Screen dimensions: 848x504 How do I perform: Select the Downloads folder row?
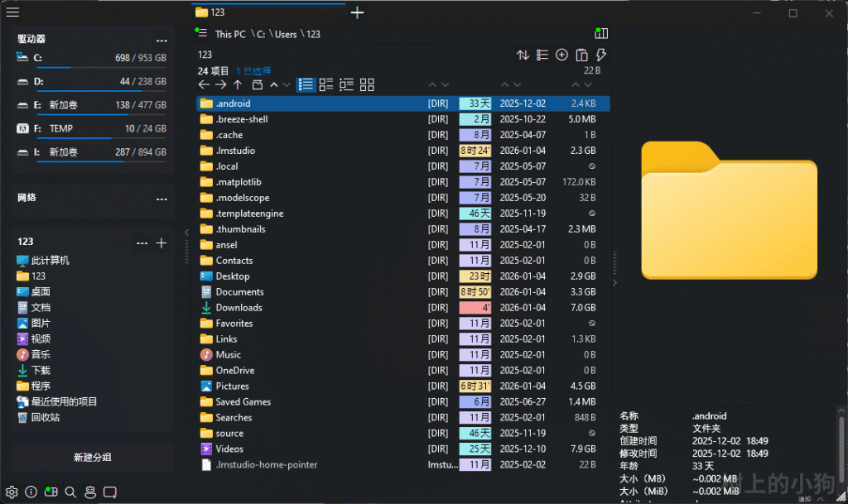point(238,308)
